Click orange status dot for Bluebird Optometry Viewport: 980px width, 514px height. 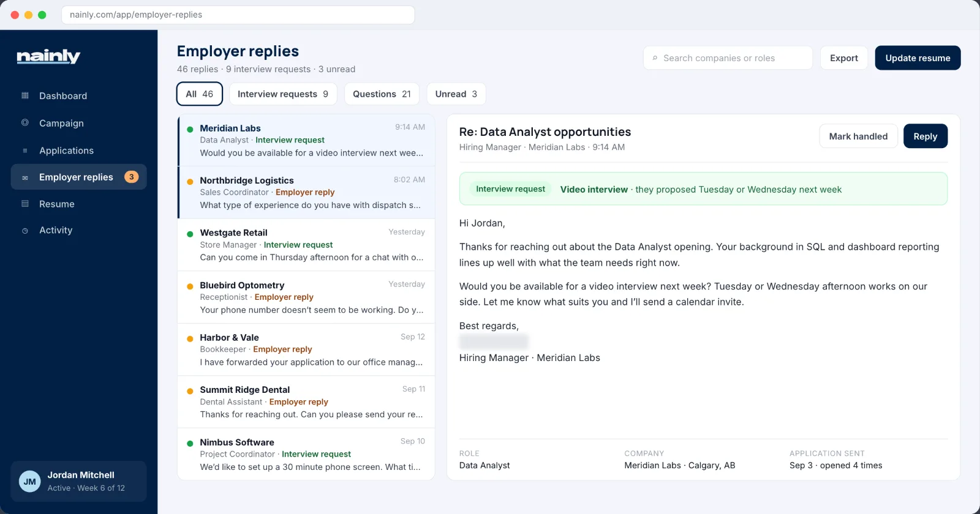click(x=190, y=286)
